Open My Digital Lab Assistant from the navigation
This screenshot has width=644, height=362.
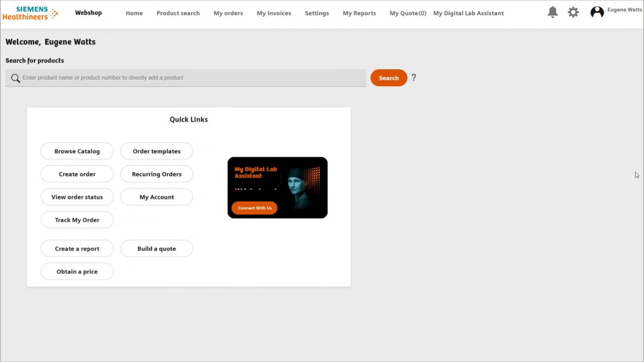pos(468,13)
